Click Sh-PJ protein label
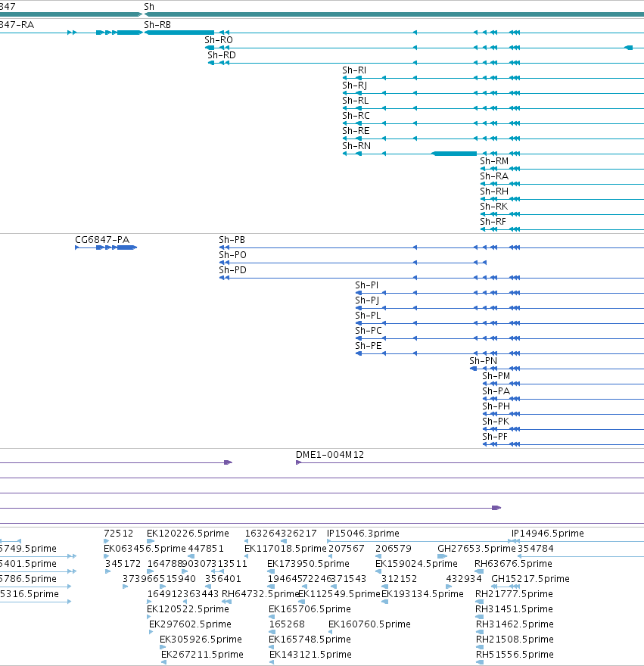The image size is (644, 666). click(367, 300)
